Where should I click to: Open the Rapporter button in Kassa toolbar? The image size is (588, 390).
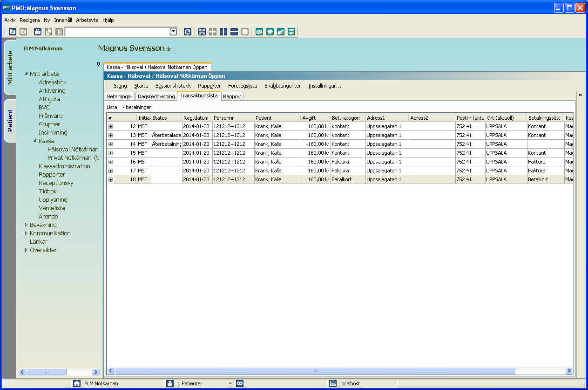[209, 86]
